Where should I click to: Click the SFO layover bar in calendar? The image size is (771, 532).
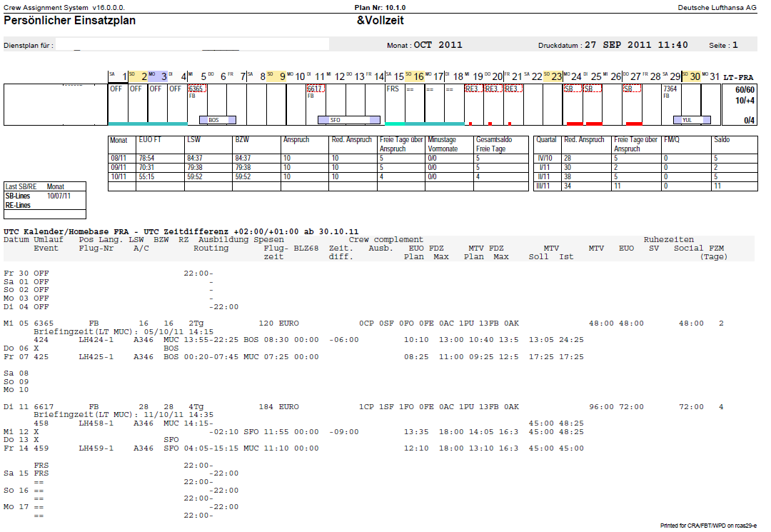pyautogui.click(x=348, y=119)
